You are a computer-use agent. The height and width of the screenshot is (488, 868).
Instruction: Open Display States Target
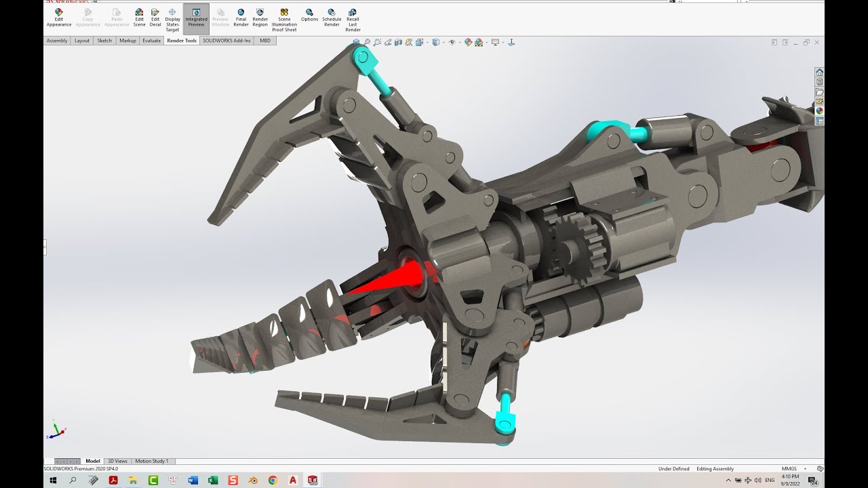172,20
